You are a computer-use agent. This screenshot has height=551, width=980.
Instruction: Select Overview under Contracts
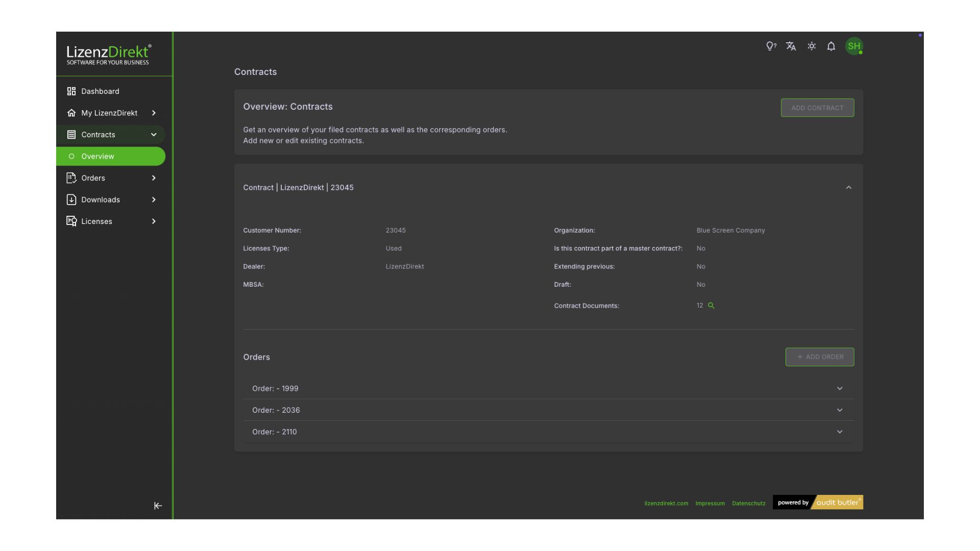coord(97,157)
